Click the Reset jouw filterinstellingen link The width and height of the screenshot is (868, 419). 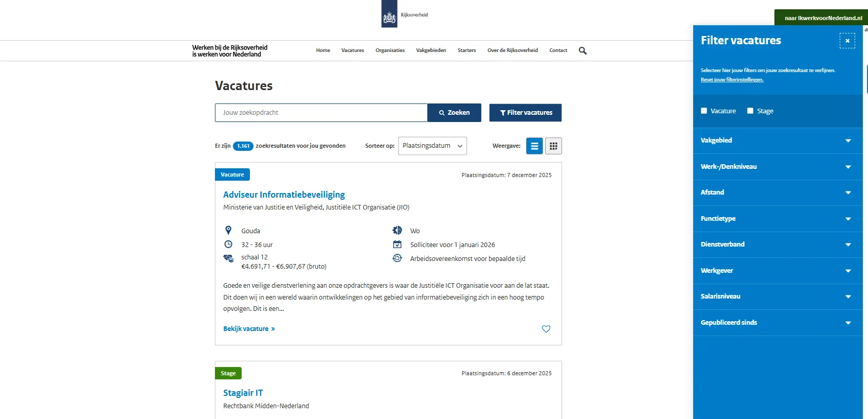point(732,80)
